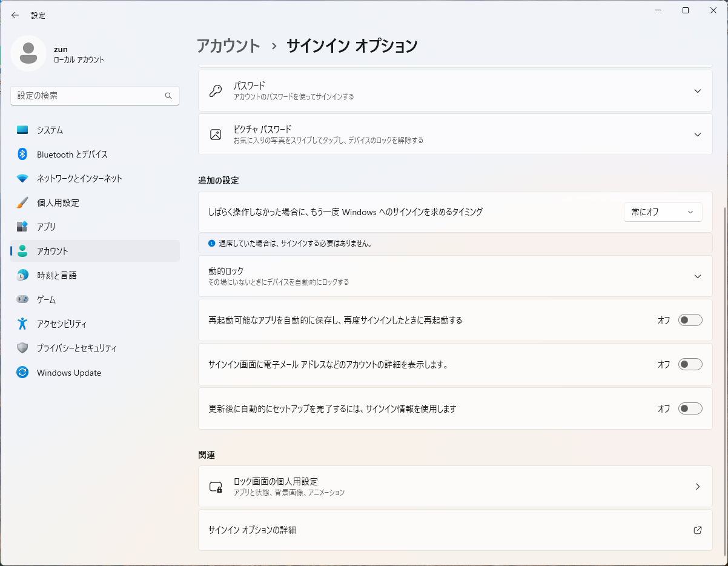Expand the 動的ロック section chevron
This screenshot has height=566, width=728.
(698, 276)
